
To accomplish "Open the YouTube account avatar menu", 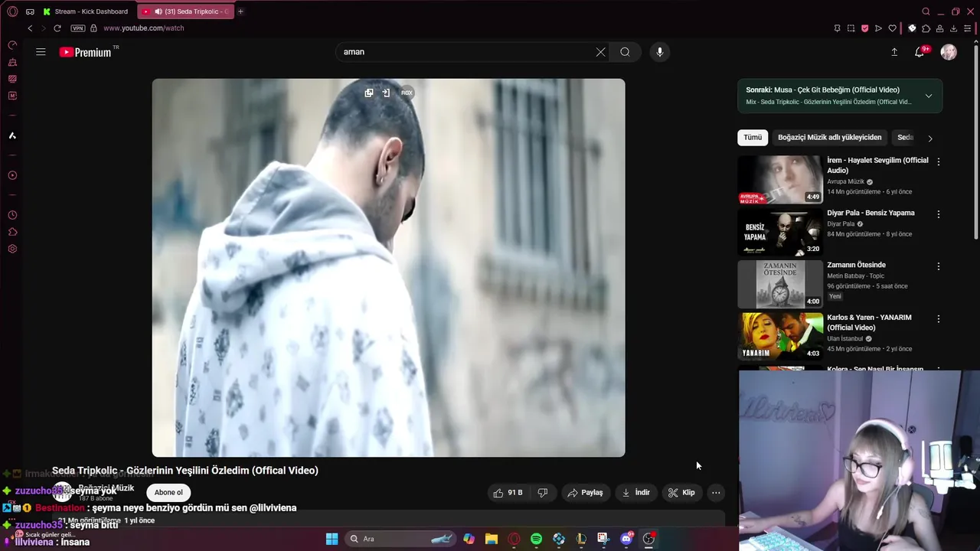I will (949, 52).
